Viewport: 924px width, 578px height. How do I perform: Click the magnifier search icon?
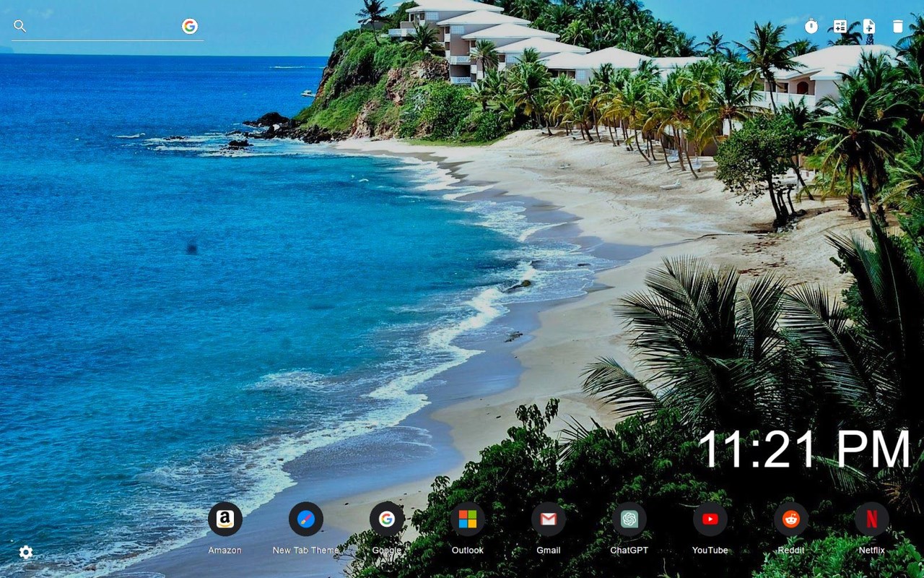point(19,27)
